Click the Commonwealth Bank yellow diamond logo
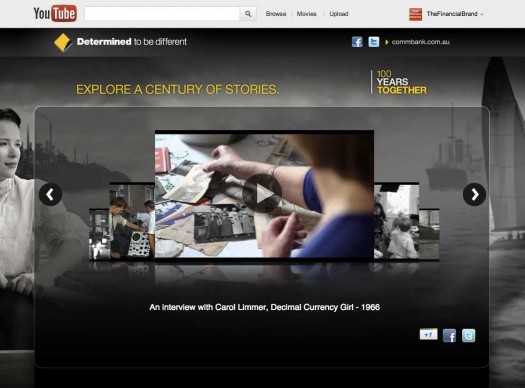The height and width of the screenshot is (388, 525). (x=63, y=42)
